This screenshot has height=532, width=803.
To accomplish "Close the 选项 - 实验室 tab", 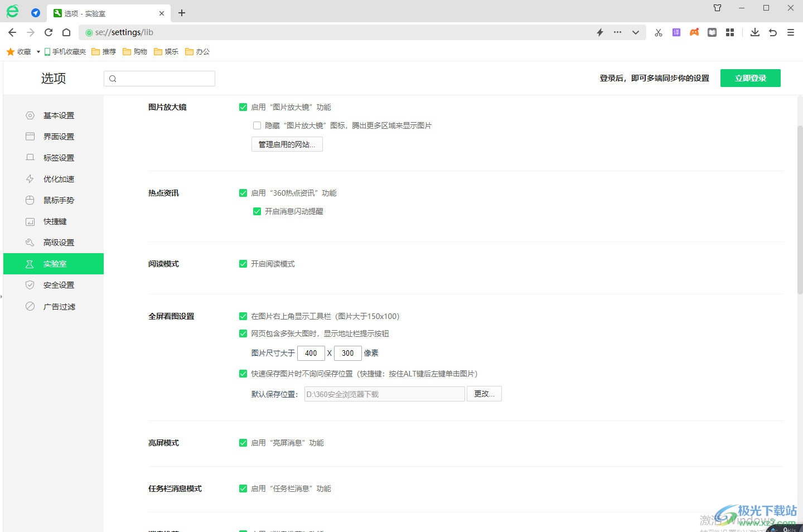I will point(162,13).
